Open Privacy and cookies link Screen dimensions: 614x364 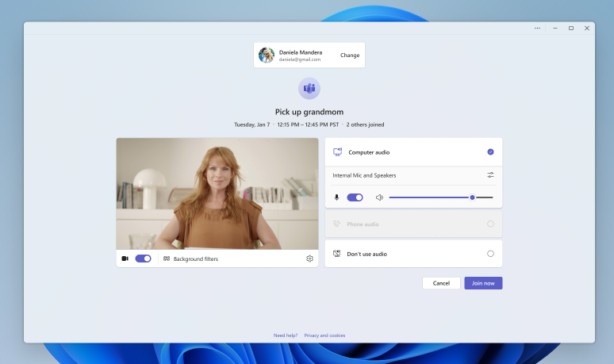click(324, 335)
